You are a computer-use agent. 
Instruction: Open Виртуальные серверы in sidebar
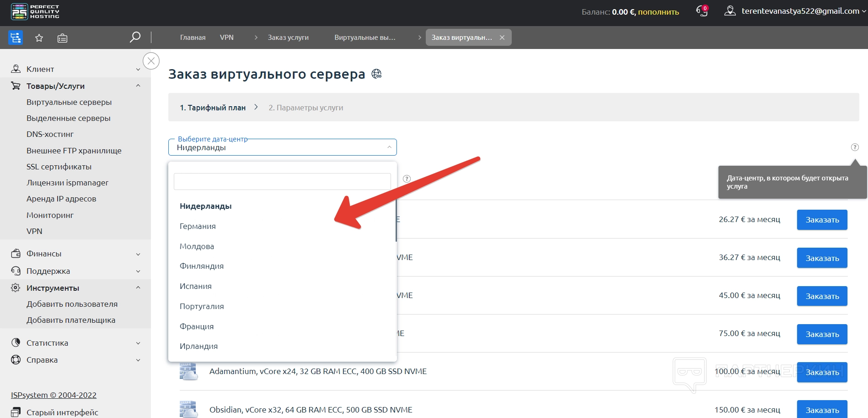pos(69,102)
